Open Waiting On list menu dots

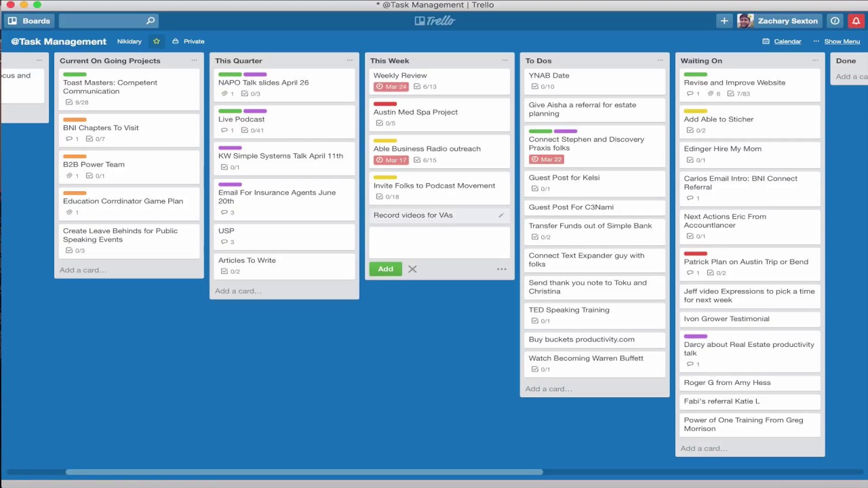pyautogui.click(x=815, y=60)
